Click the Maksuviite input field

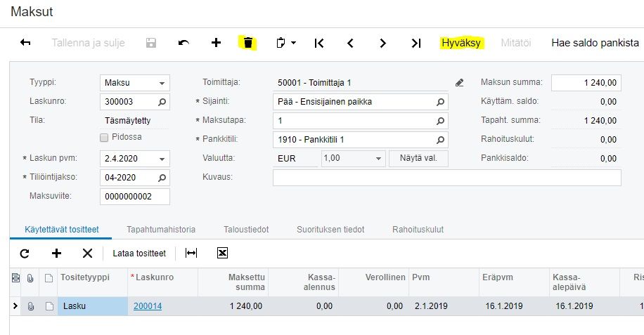(x=135, y=197)
